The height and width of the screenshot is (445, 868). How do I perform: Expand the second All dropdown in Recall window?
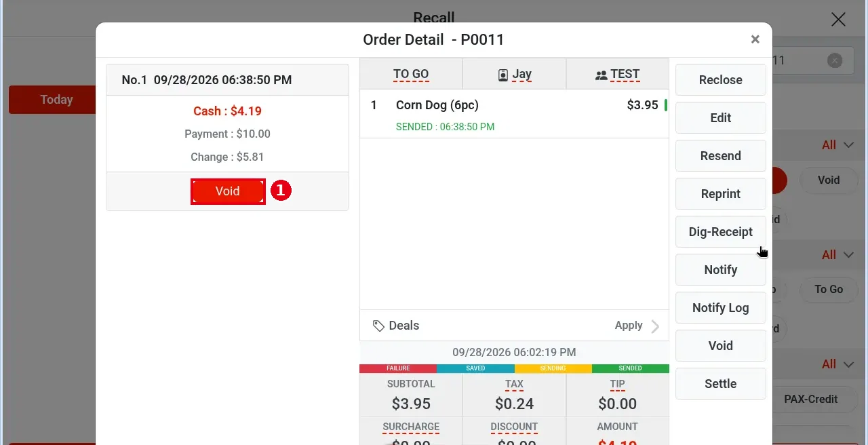click(x=838, y=255)
